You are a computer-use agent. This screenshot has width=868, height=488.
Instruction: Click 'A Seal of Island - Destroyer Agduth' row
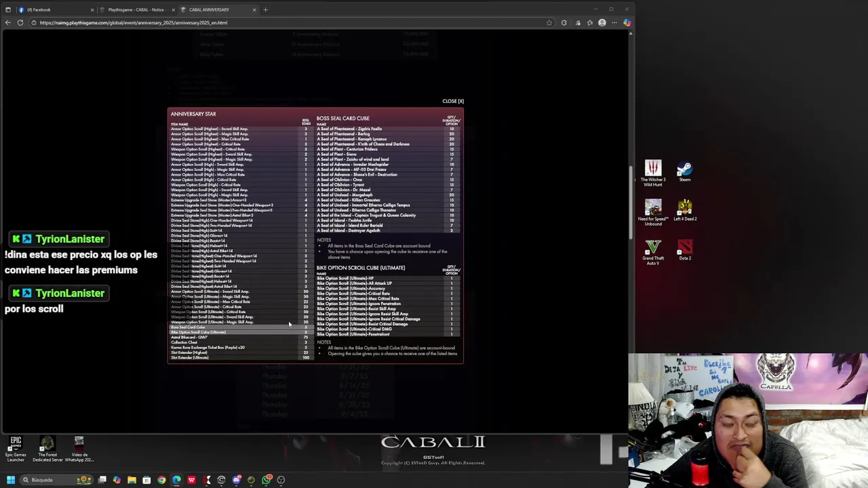coord(388,230)
